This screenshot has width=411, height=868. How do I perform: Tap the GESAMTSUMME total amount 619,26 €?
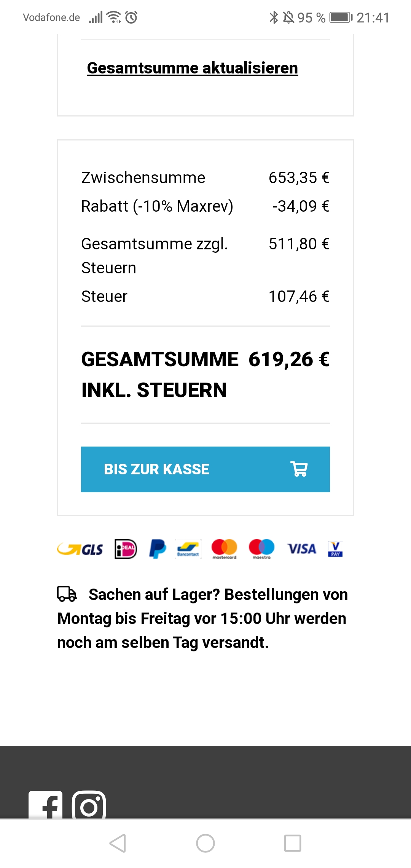tap(289, 359)
